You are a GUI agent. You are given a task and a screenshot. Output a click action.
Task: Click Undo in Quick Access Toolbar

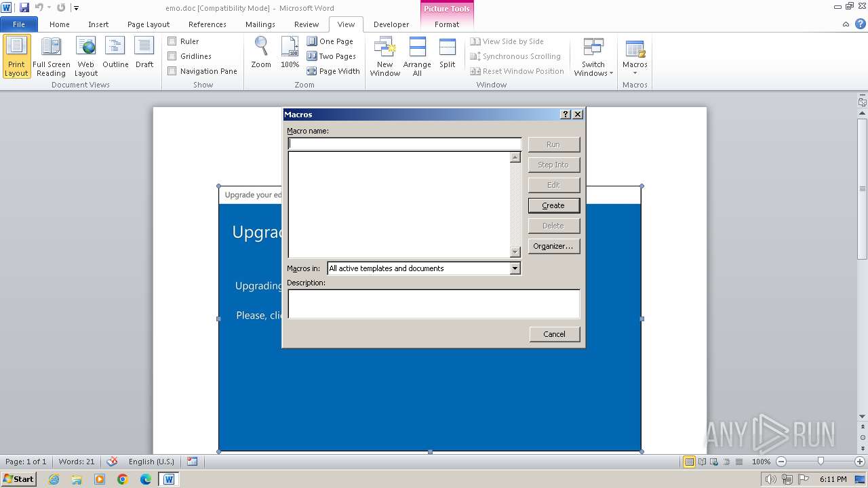click(x=39, y=7)
